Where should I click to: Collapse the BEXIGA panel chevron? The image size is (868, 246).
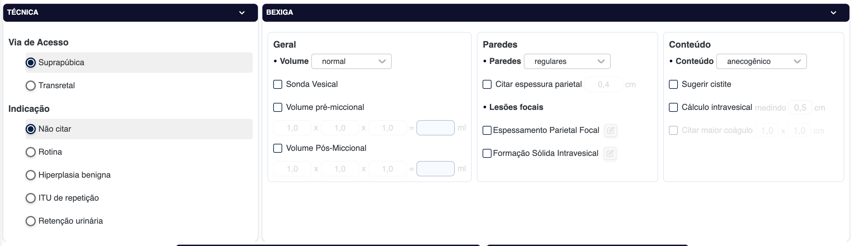(833, 13)
